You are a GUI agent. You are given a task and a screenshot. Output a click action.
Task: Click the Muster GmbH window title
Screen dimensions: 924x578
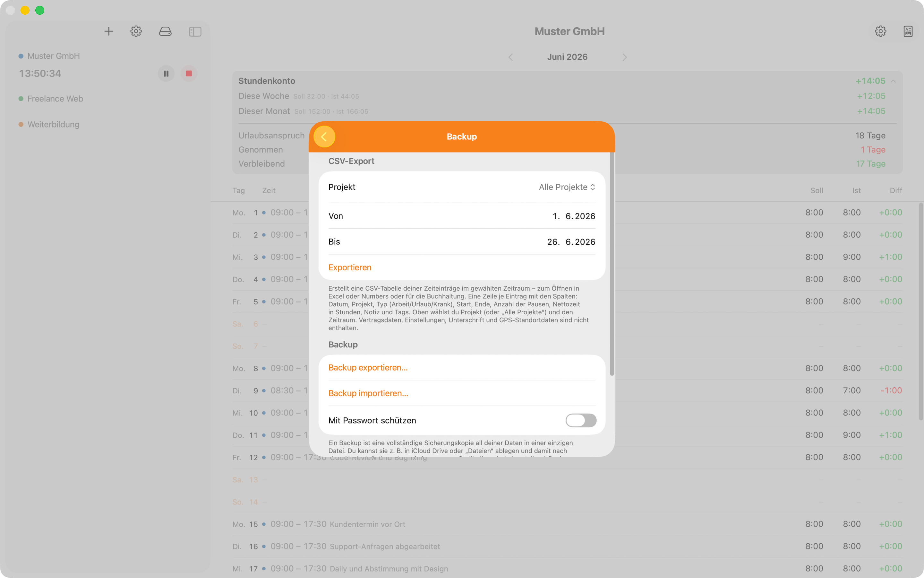coord(569,31)
